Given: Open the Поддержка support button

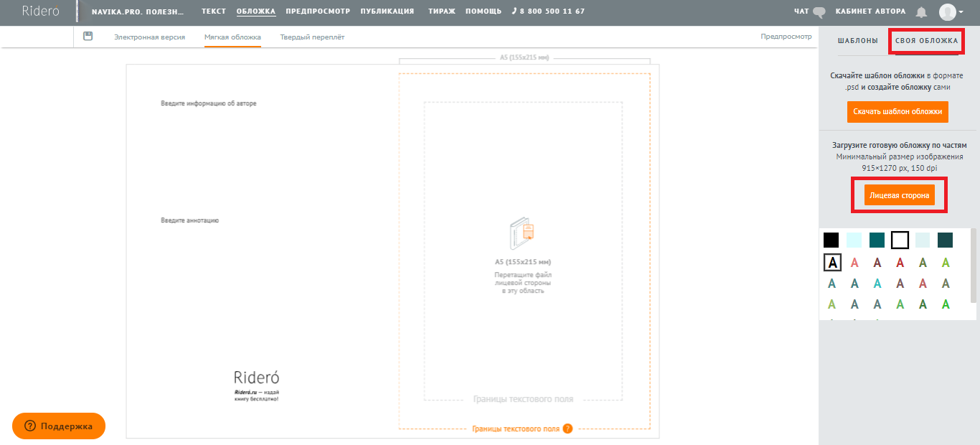Looking at the screenshot, I should point(59,426).
